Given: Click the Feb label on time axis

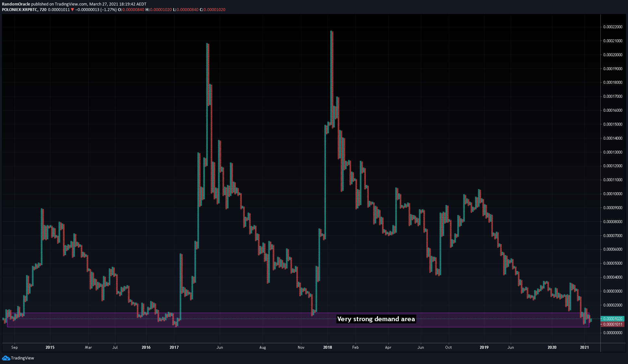Looking at the screenshot, I should [356, 347].
